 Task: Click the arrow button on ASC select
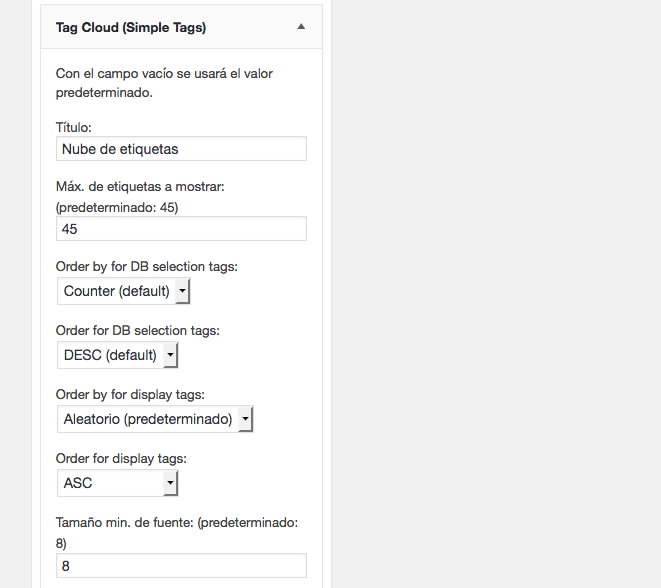170,484
